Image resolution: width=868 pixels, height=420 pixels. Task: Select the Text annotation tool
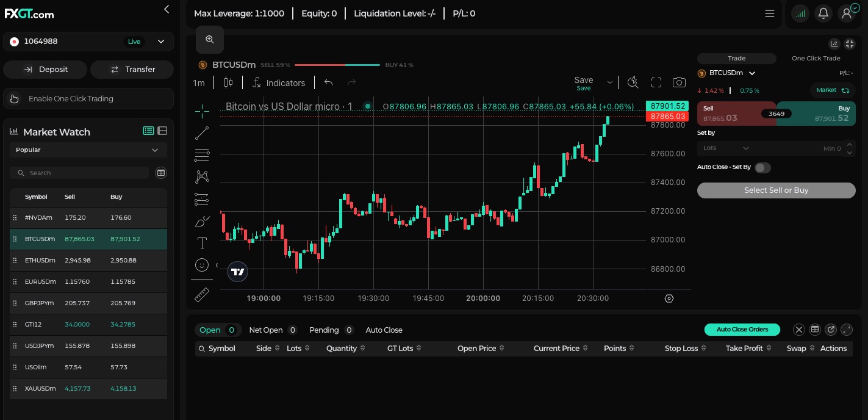point(202,243)
